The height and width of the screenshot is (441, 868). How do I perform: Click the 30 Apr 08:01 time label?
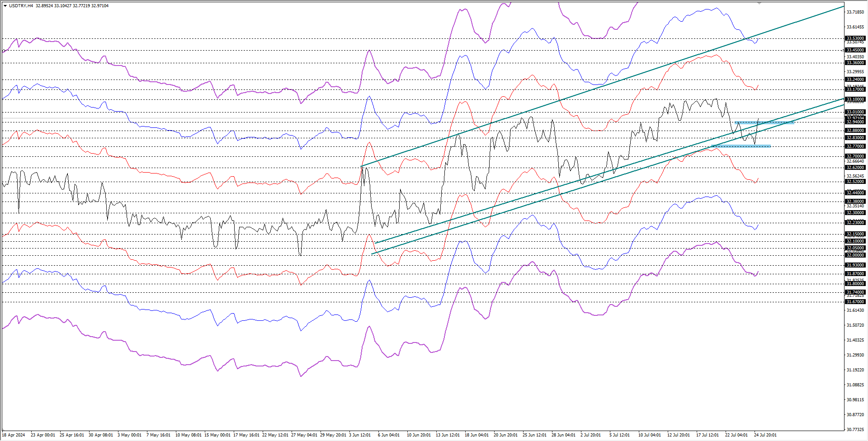pos(101,435)
